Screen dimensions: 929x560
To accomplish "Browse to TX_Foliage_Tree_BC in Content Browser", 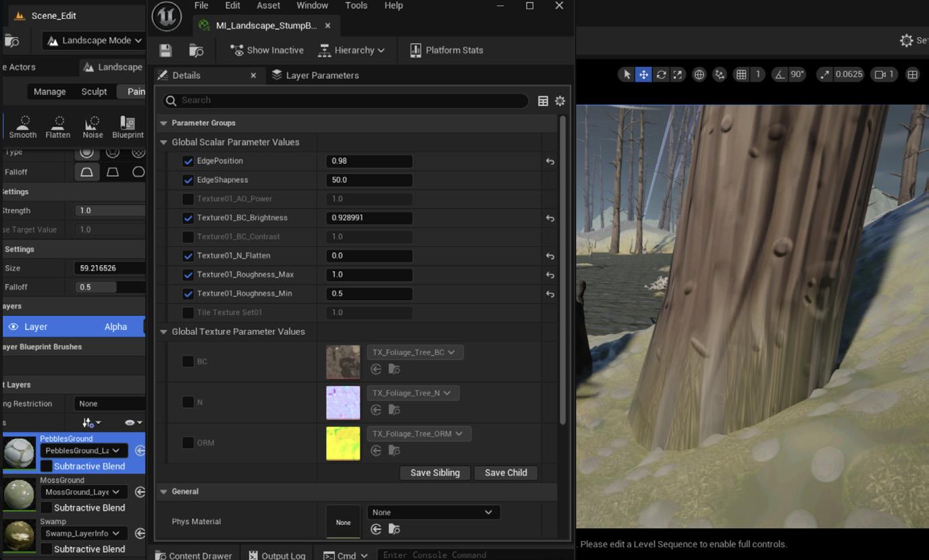I will pyautogui.click(x=394, y=369).
